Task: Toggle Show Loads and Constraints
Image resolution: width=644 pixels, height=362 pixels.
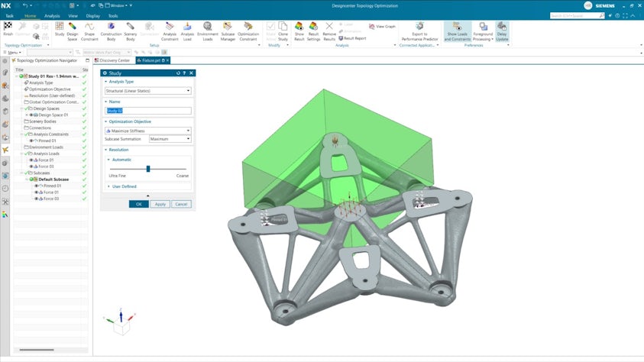Action: [457, 31]
